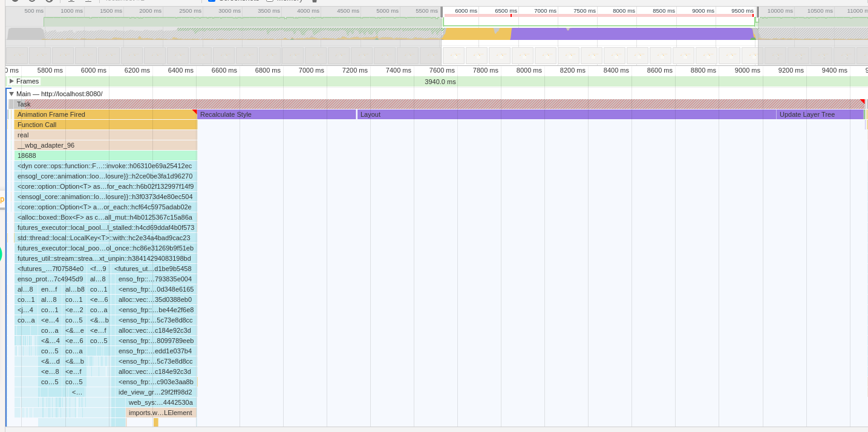This screenshot has height=432, width=868.
Task: Select the small <f…9 block
Action: click(98, 269)
